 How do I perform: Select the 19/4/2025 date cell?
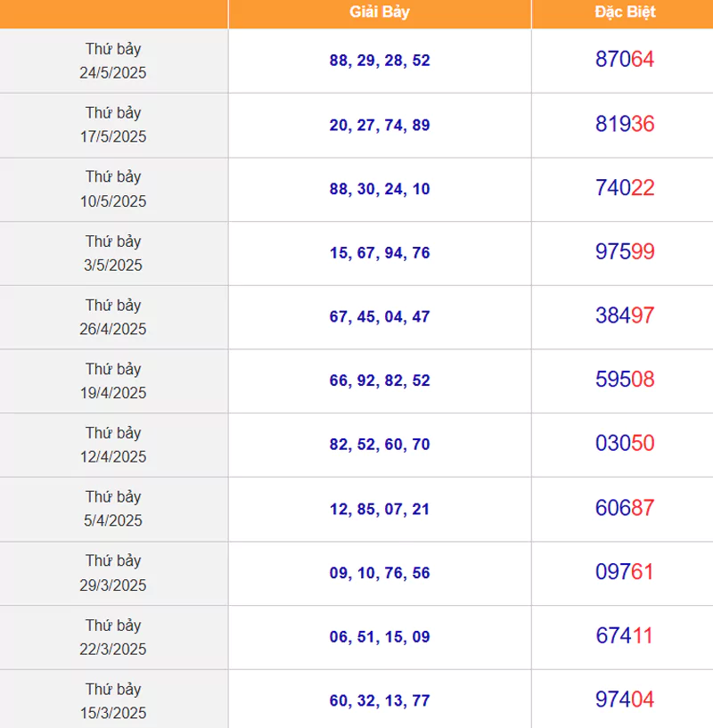click(113, 380)
